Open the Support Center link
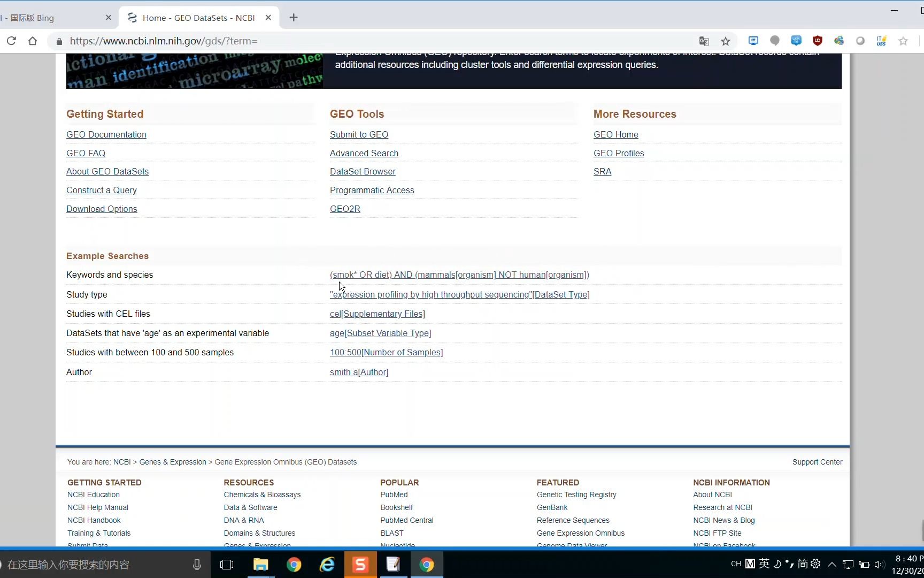This screenshot has width=924, height=578. tap(818, 462)
